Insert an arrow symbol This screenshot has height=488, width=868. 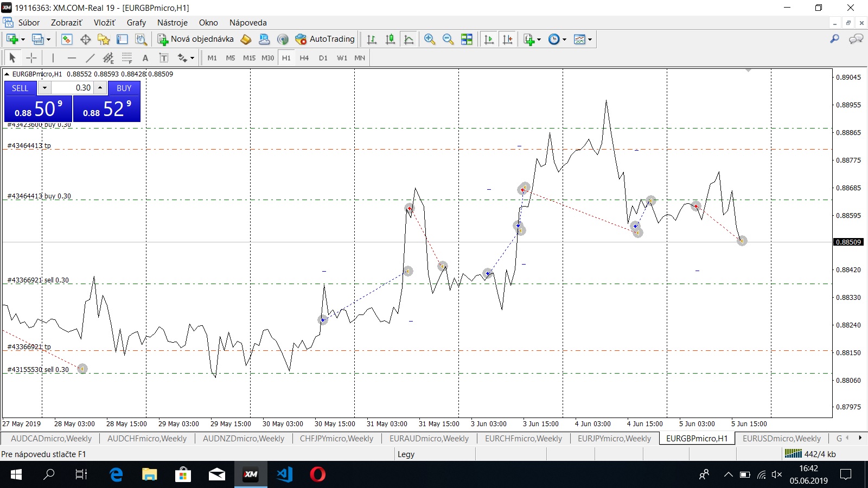click(x=182, y=57)
